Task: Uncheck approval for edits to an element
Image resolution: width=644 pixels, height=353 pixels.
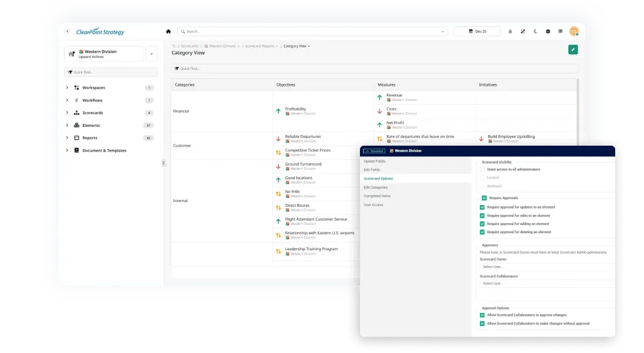Action: 482,216
